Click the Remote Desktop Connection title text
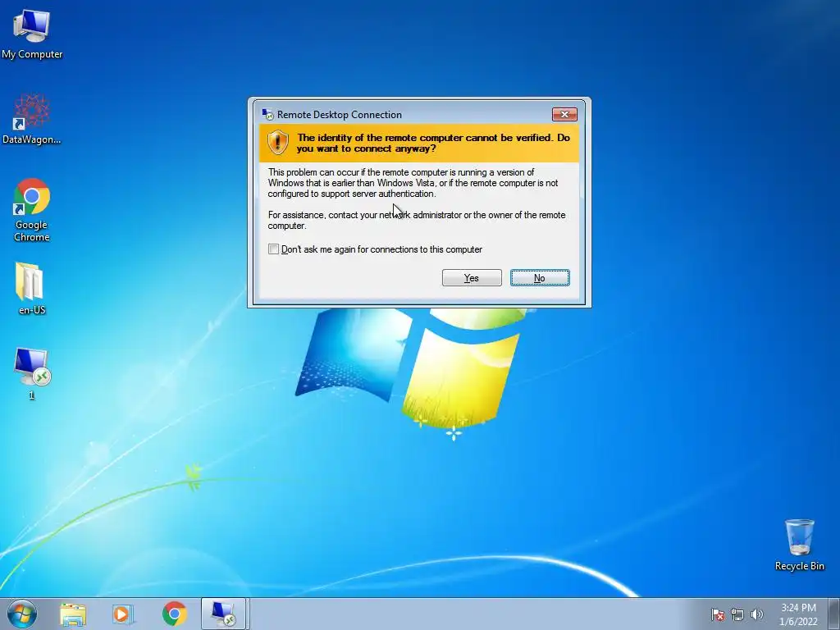The height and width of the screenshot is (630, 840). (339, 115)
